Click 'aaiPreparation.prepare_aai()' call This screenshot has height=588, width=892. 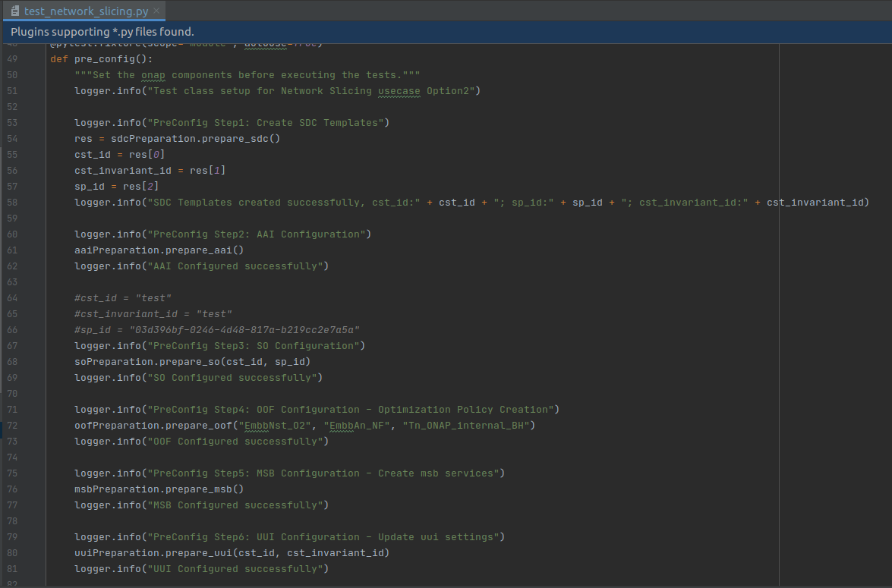click(159, 250)
